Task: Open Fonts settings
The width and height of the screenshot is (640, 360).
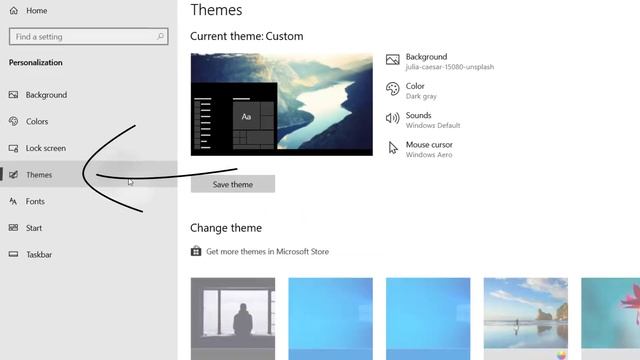Action: point(35,201)
